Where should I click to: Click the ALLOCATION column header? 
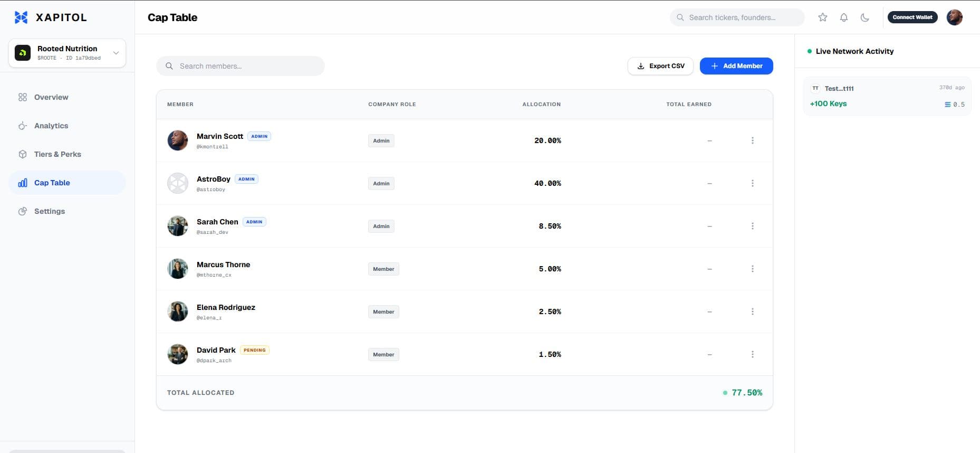(542, 105)
